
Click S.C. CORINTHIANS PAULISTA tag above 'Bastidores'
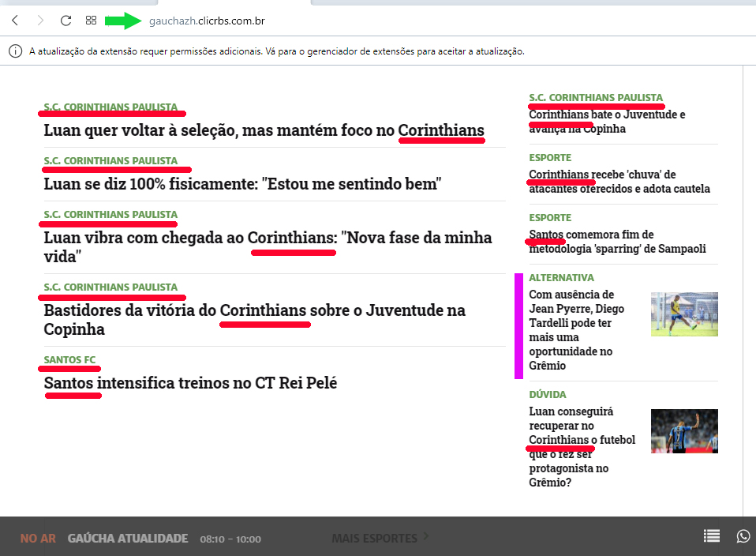(x=110, y=287)
